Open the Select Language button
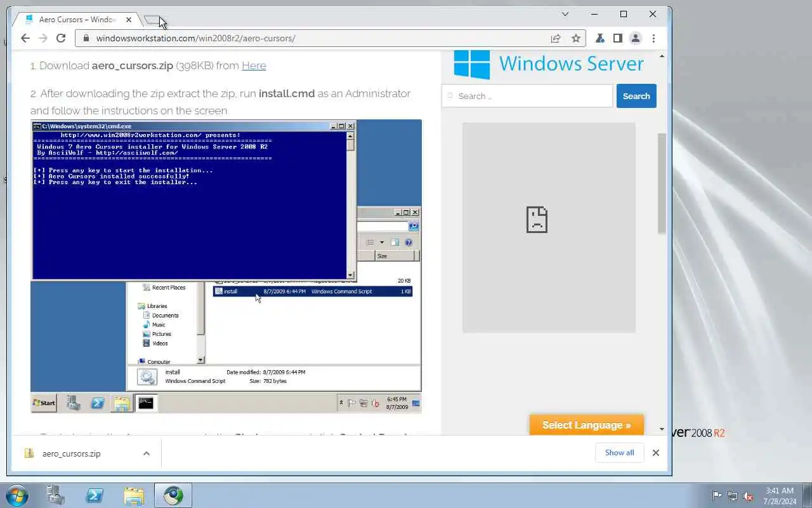Image resolution: width=812 pixels, height=508 pixels. pyautogui.click(x=587, y=425)
